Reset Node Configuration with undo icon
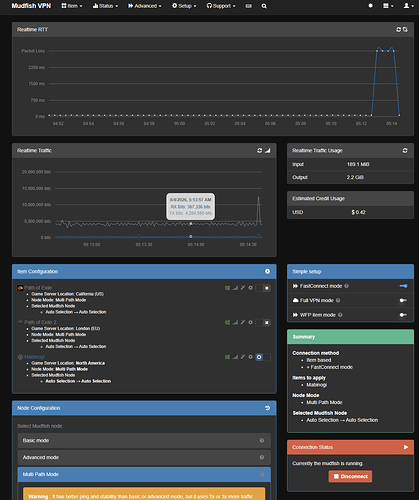The image size is (419, 500). (x=267, y=408)
